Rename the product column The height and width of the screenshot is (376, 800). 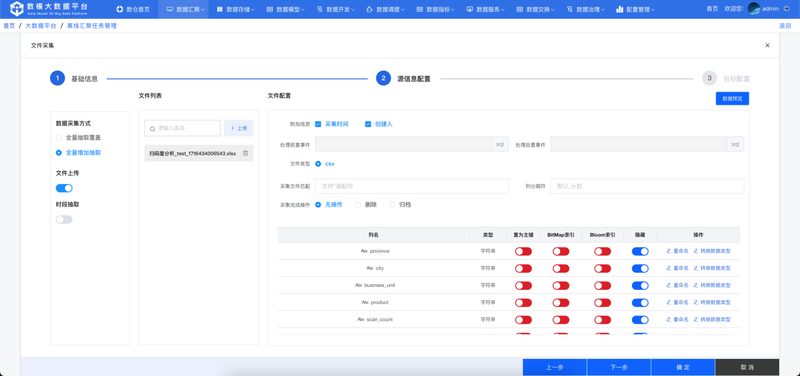tap(678, 302)
